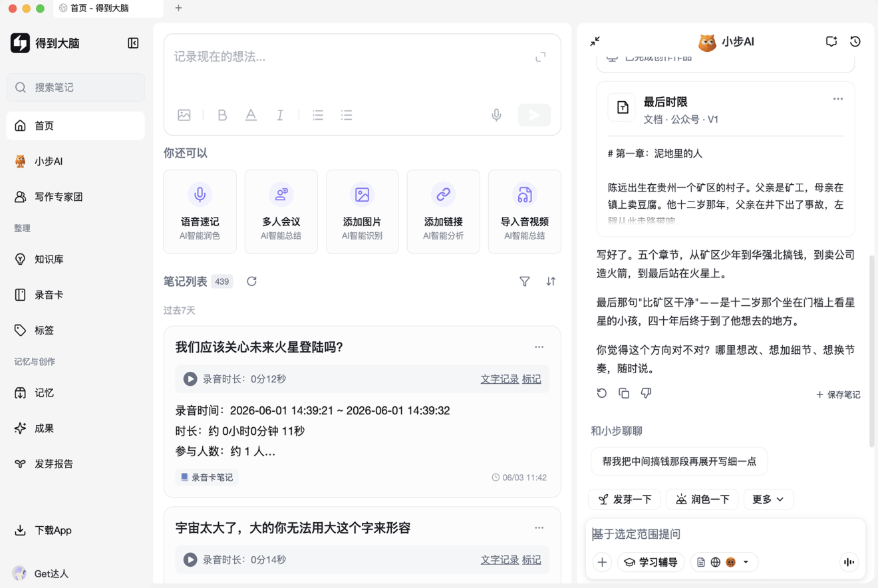Screen dimensions: 878x588
Task: Open 小步AI from the sidebar
Action: (75, 161)
